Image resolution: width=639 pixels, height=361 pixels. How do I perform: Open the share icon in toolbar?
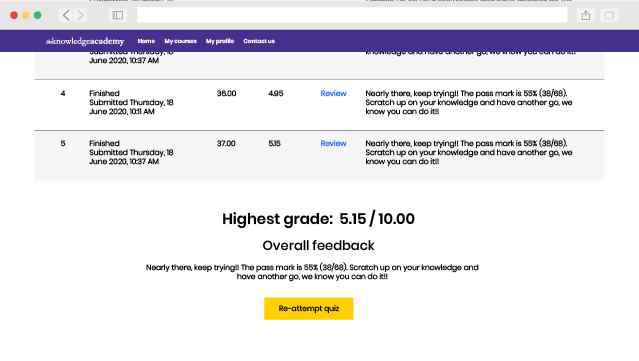[x=586, y=15]
